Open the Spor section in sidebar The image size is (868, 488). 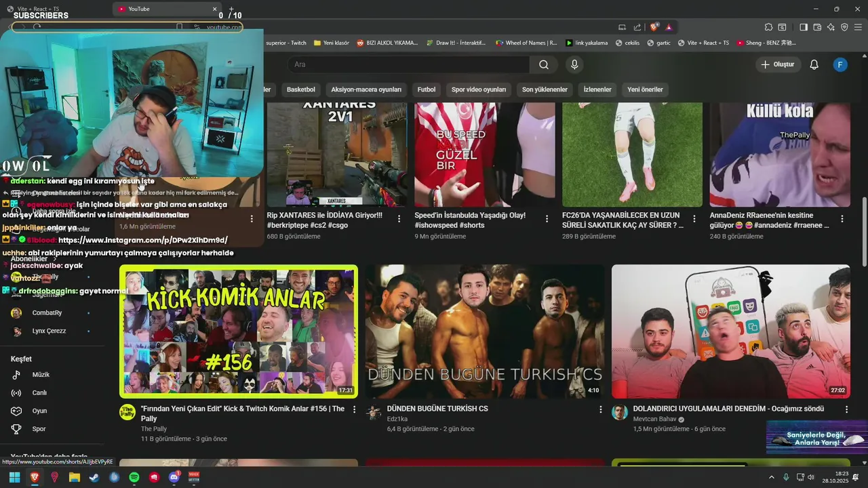point(39,429)
